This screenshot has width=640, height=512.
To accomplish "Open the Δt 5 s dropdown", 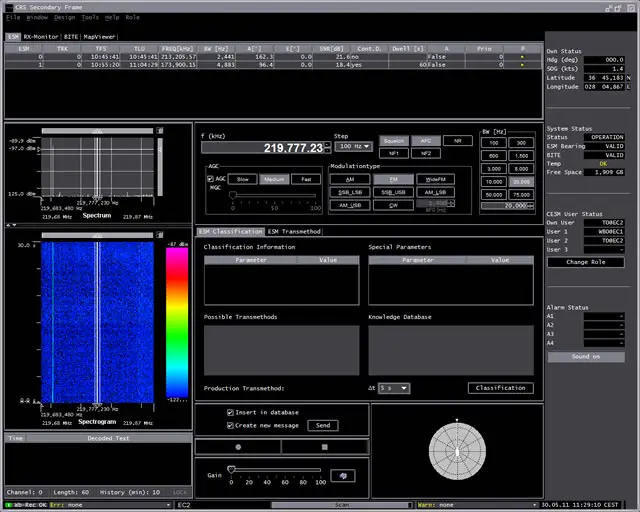I will [393, 388].
